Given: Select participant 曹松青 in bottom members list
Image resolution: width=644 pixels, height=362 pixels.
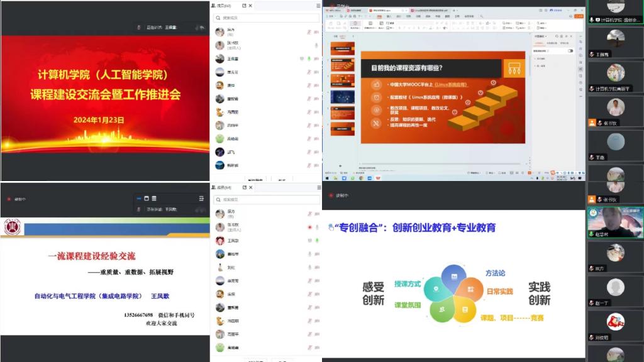Looking at the screenshot, I should pyautogui.click(x=233, y=307).
